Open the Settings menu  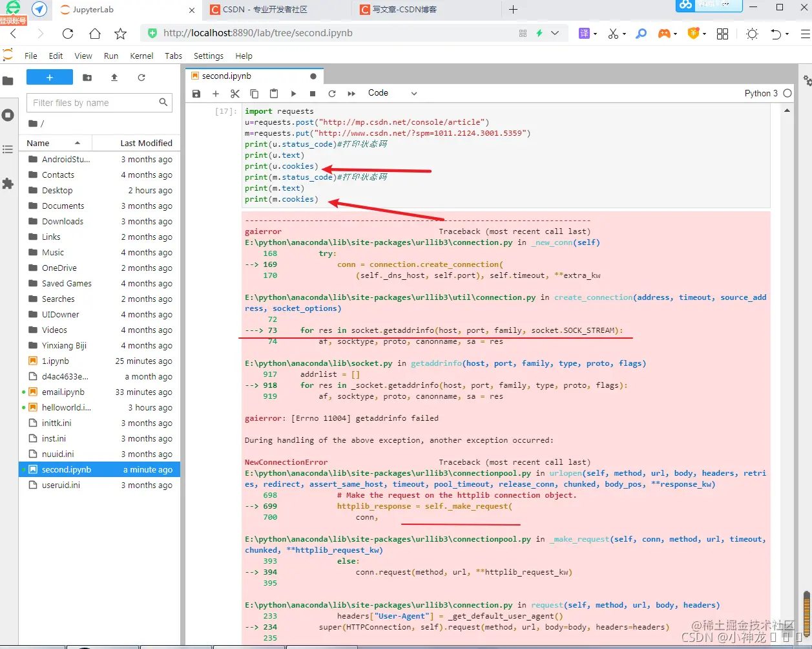click(x=209, y=56)
